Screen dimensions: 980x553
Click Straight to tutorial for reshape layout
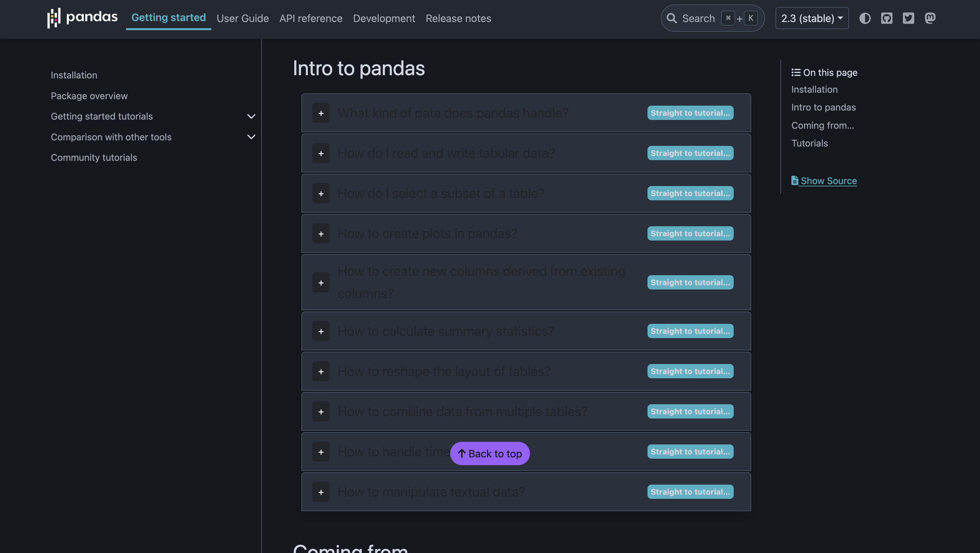pyautogui.click(x=690, y=371)
